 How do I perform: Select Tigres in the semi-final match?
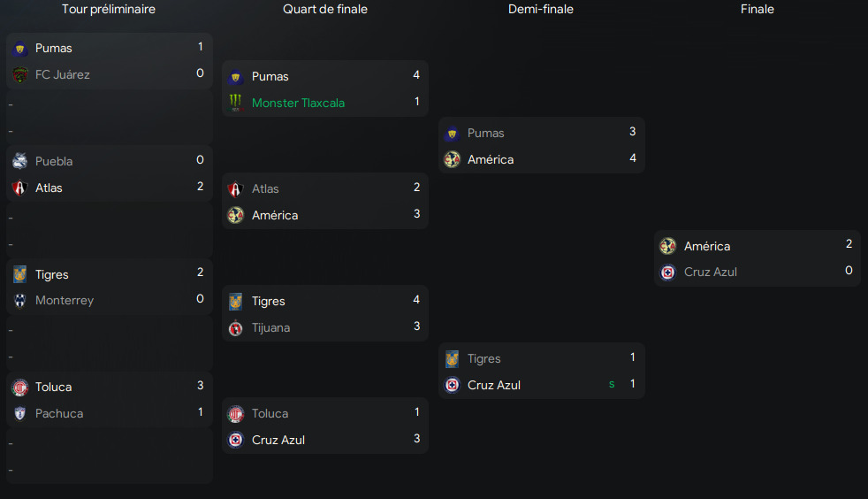click(x=483, y=358)
